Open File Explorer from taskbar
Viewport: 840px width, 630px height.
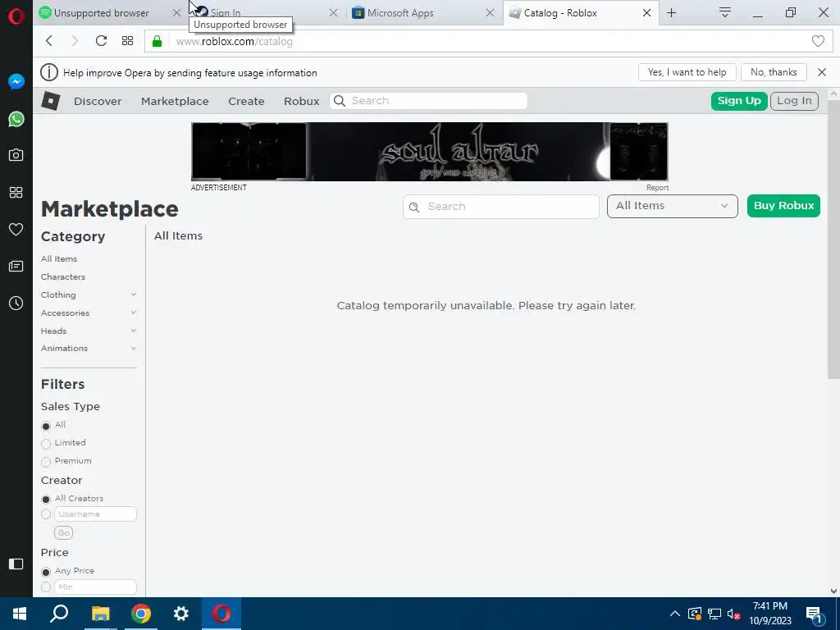tap(100, 614)
